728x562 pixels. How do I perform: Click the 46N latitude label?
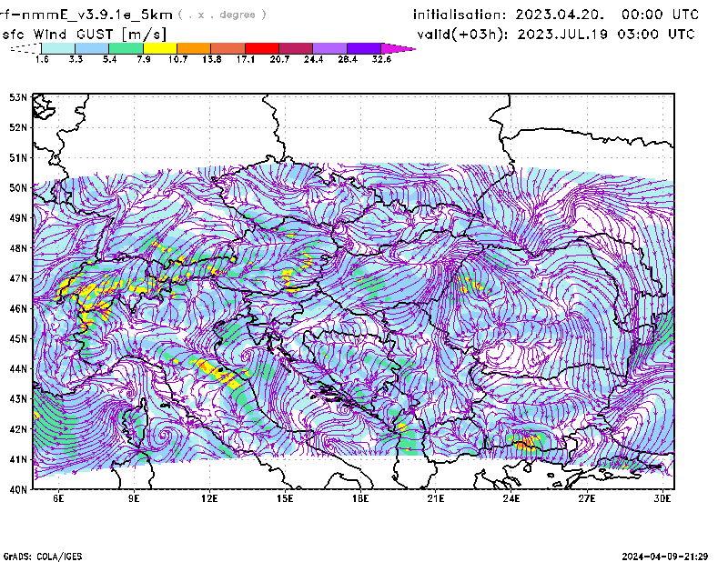click(x=18, y=308)
